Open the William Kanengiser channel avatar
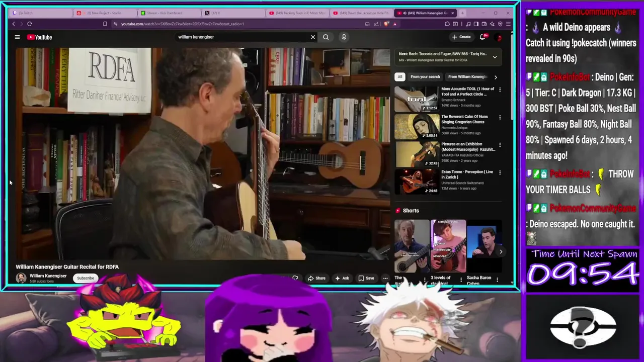 pyautogui.click(x=21, y=278)
